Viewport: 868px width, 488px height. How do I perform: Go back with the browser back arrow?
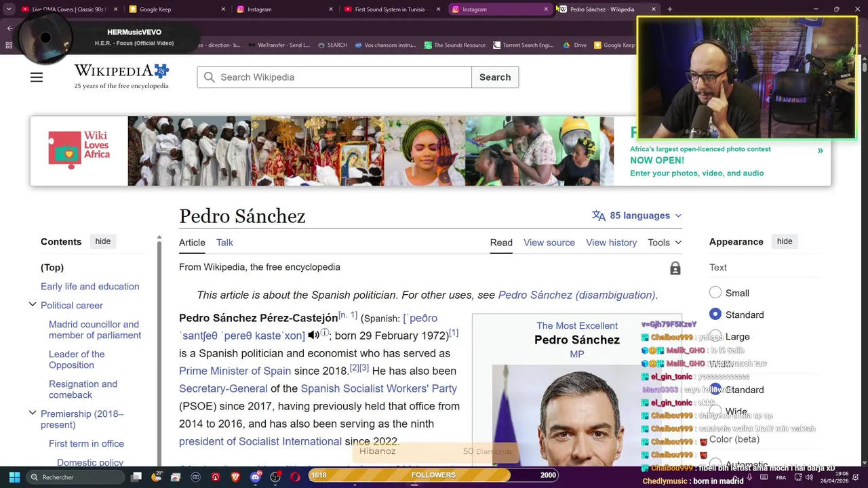pyautogui.click(x=9, y=28)
